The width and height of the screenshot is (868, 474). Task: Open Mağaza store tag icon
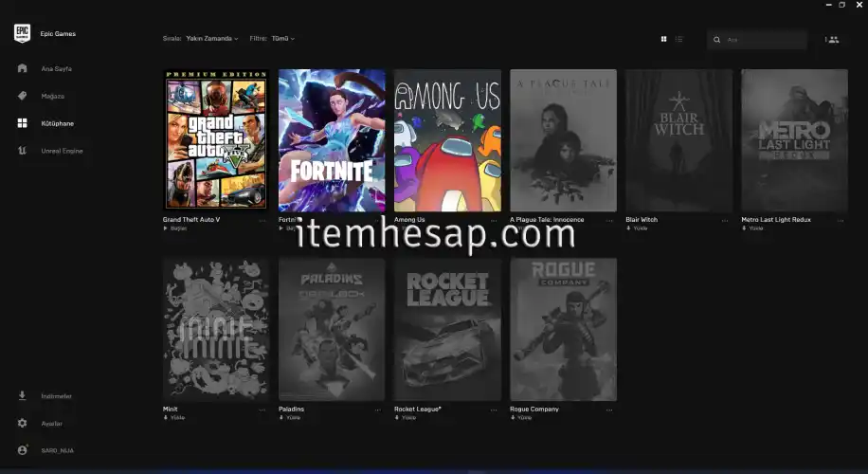coord(22,96)
